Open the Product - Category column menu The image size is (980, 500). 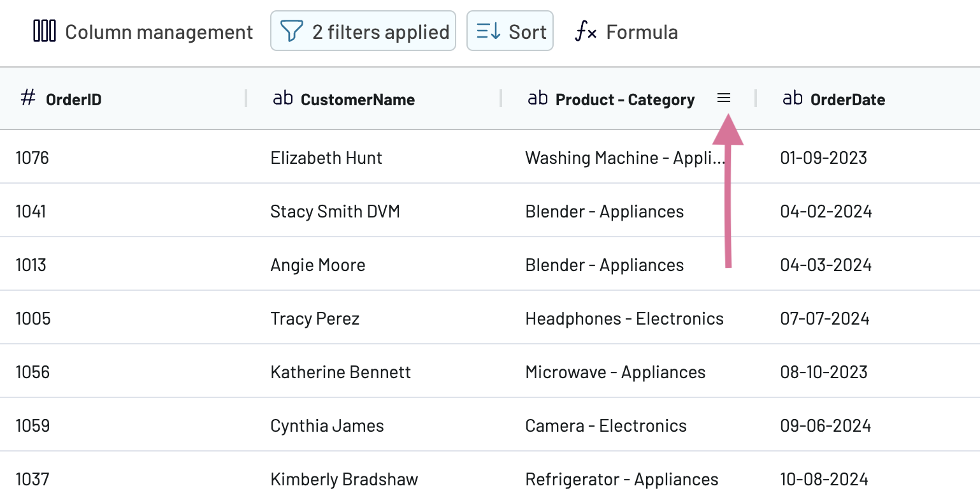[x=724, y=98]
